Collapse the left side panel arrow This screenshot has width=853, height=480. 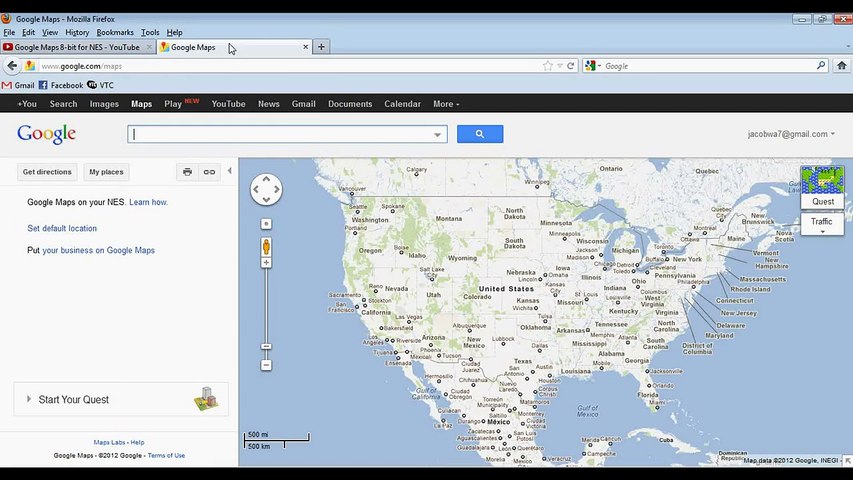point(230,171)
